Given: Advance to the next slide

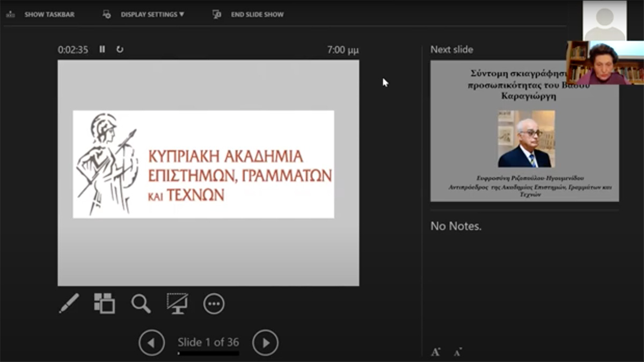Looking at the screenshot, I should click(265, 343).
